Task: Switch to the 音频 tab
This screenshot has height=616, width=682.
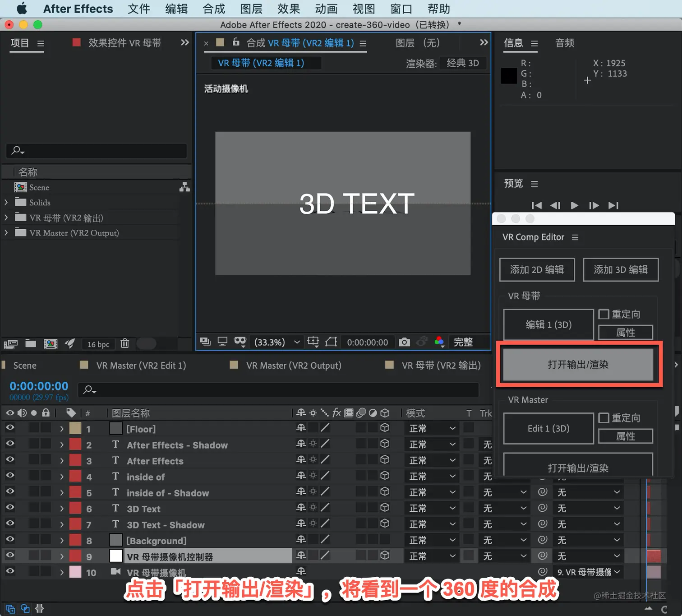Action: tap(565, 43)
